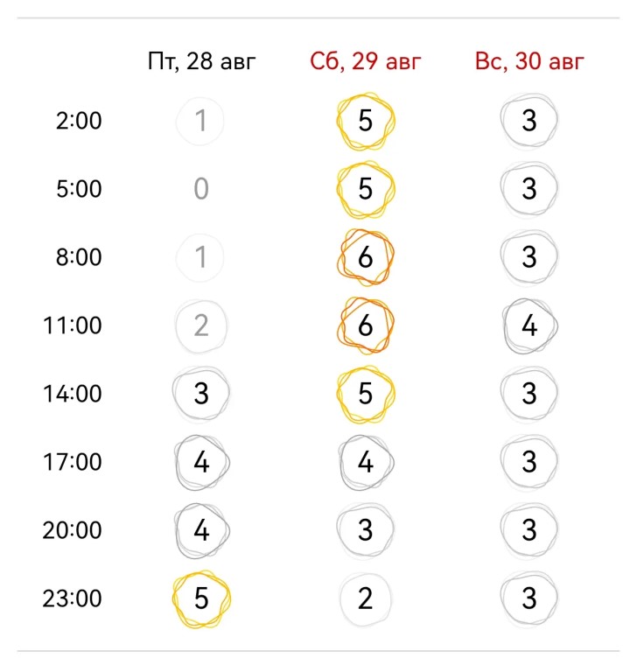The height and width of the screenshot is (672, 637).
Task: Click the orange 6 icon at 8:00 Saturday
Action: (x=365, y=257)
